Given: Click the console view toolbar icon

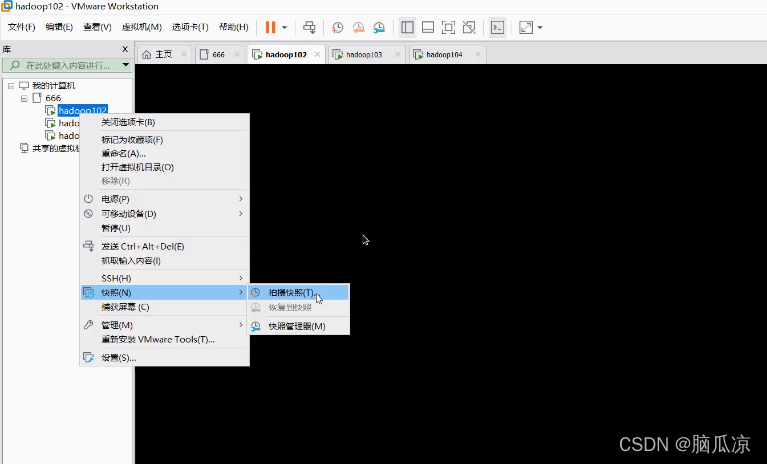Looking at the screenshot, I should click(497, 27).
